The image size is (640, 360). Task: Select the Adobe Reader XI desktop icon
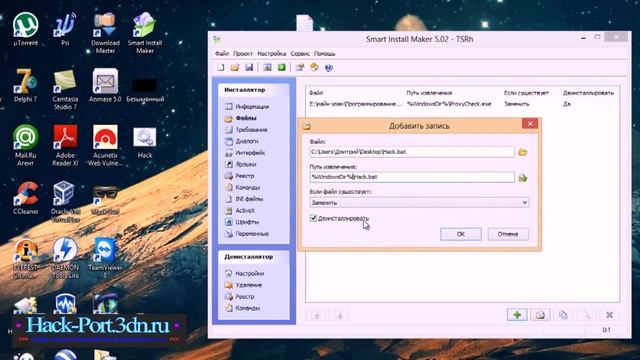tap(65, 145)
